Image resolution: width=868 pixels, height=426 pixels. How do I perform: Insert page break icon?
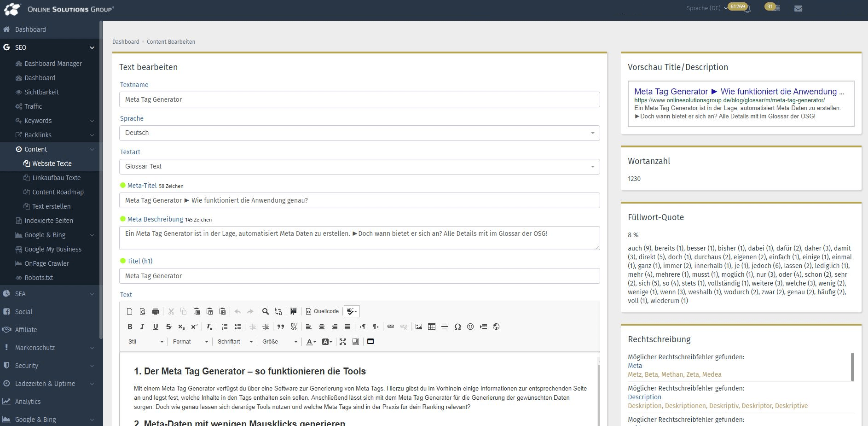[483, 327]
